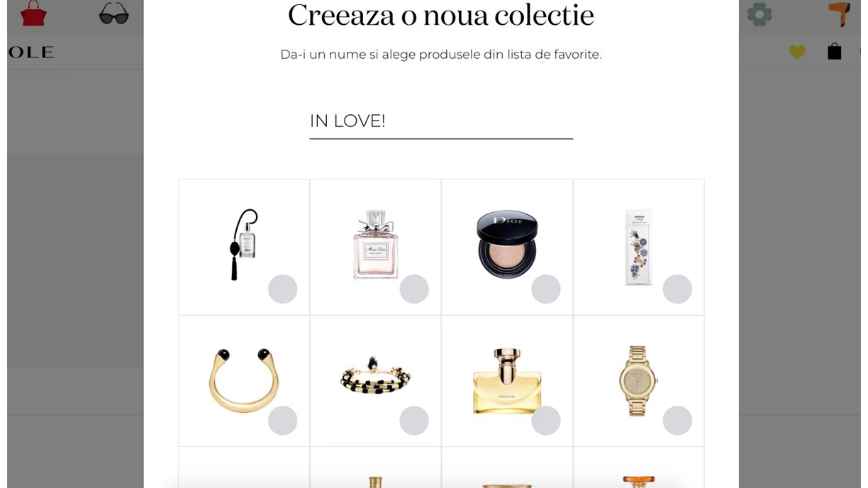Click the red handbag icon
The width and height of the screenshot is (868, 488).
[x=33, y=13]
